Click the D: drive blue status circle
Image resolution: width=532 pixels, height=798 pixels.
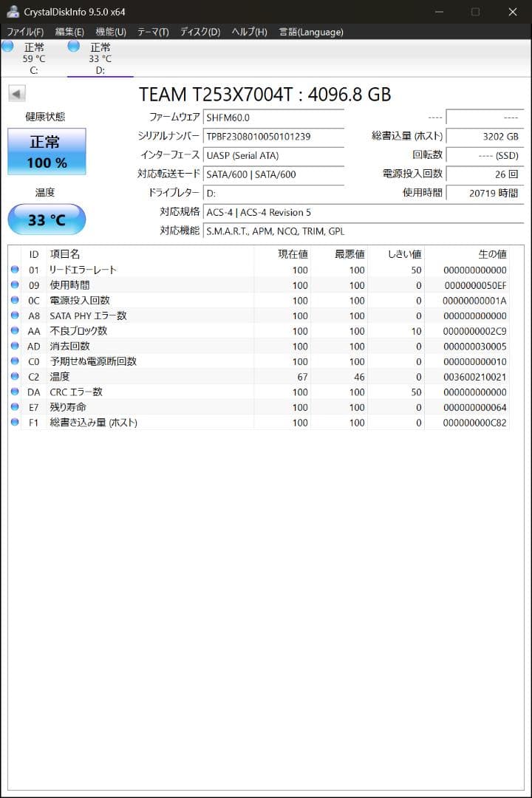(74, 47)
